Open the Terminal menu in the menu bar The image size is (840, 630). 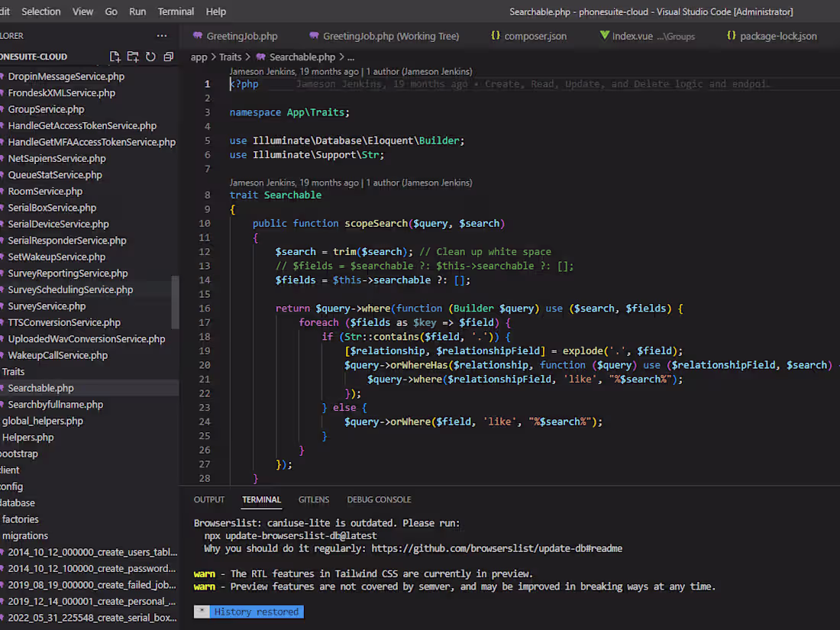(x=176, y=11)
